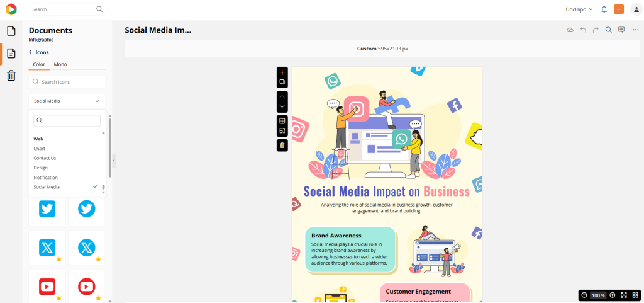This screenshot has width=644, height=303.
Task: Open the trash sidebar icon
Action: [11, 75]
